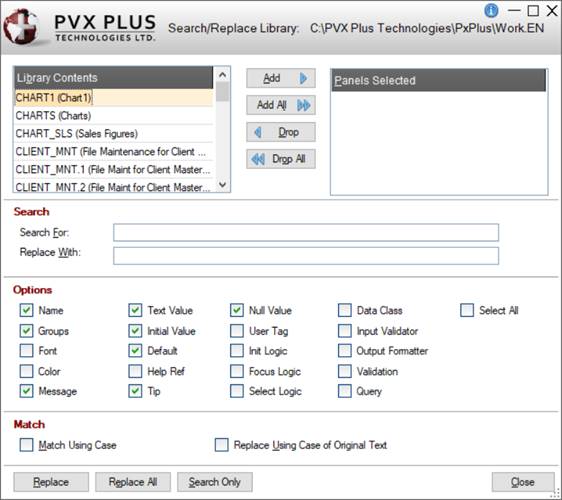Screen dimensions: 562x500
Task: Maximize the Search/Replace Library window
Action: click(533, 11)
